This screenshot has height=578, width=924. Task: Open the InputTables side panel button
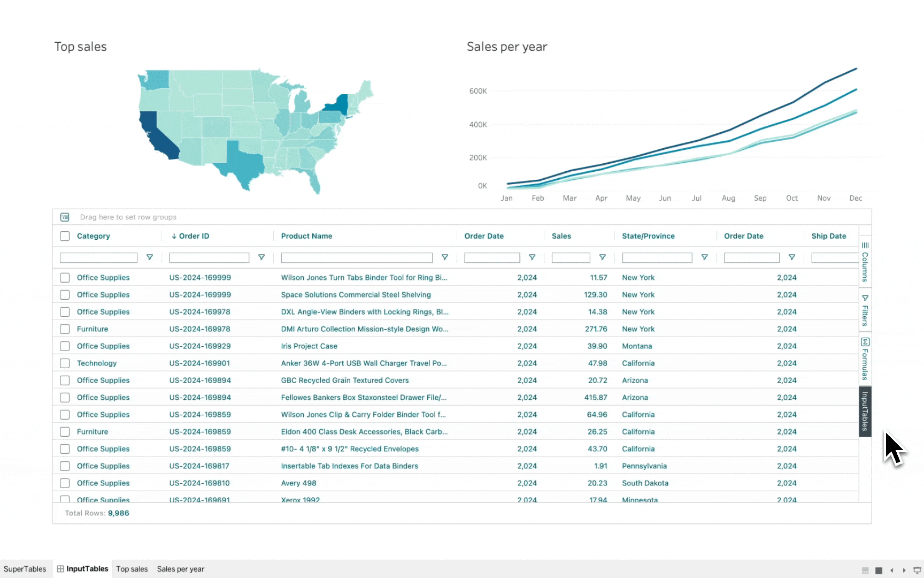coord(865,412)
